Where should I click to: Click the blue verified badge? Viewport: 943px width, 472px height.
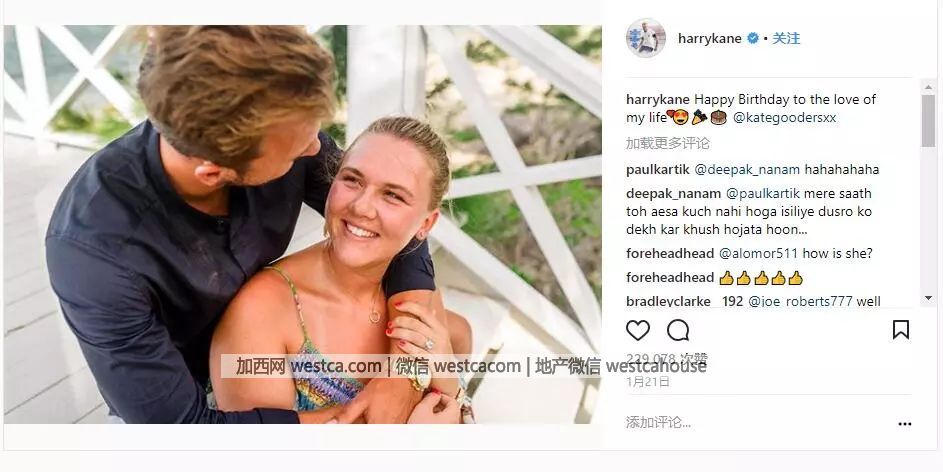tap(752, 38)
